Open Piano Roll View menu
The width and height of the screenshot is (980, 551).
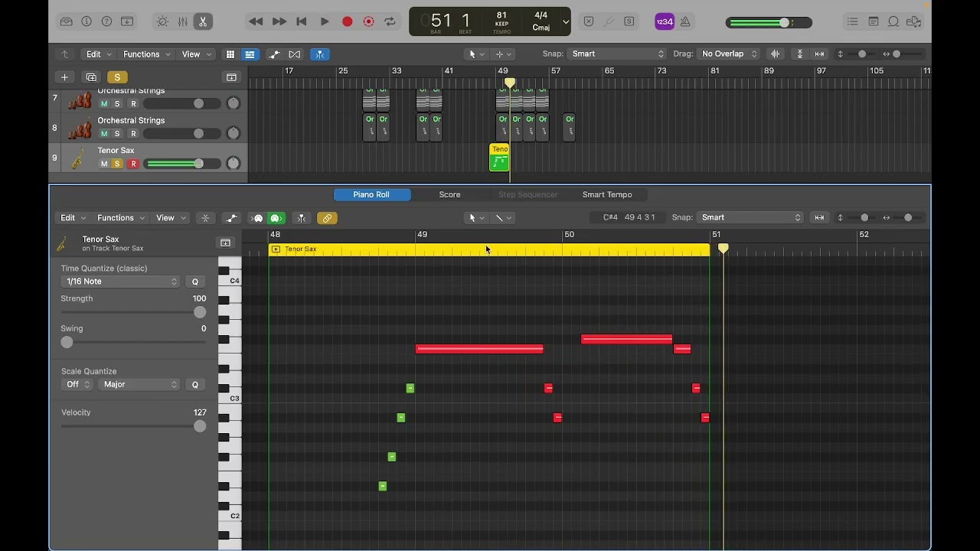(170, 218)
